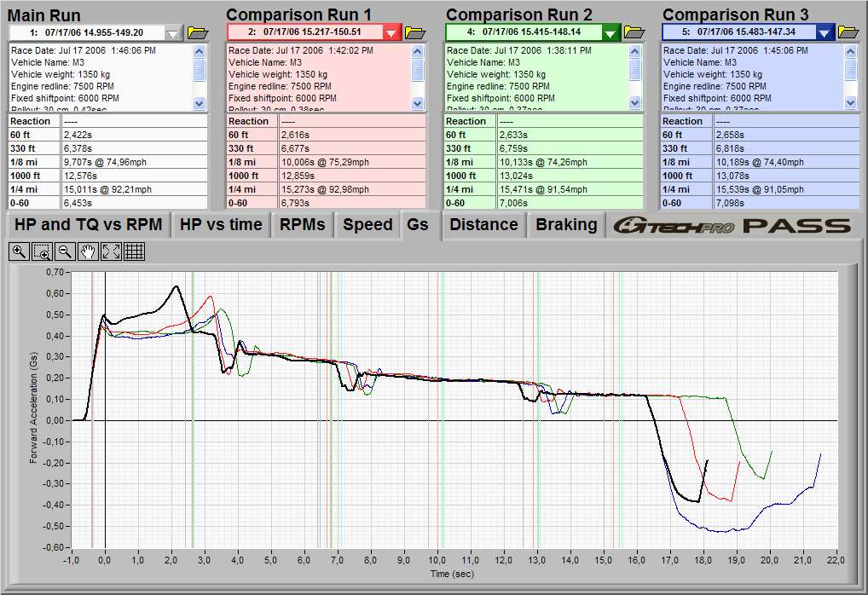
Task: Expand the Main Run selection dropdown
Action: click(x=174, y=32)
